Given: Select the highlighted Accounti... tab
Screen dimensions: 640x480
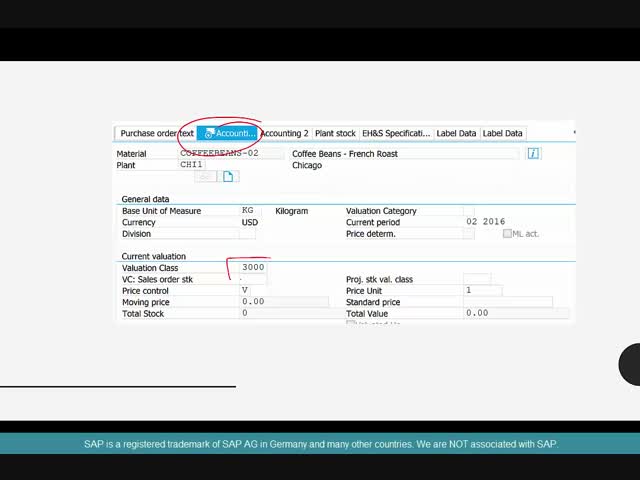Looking at the screenshot, I should click(x=228, y=133).
